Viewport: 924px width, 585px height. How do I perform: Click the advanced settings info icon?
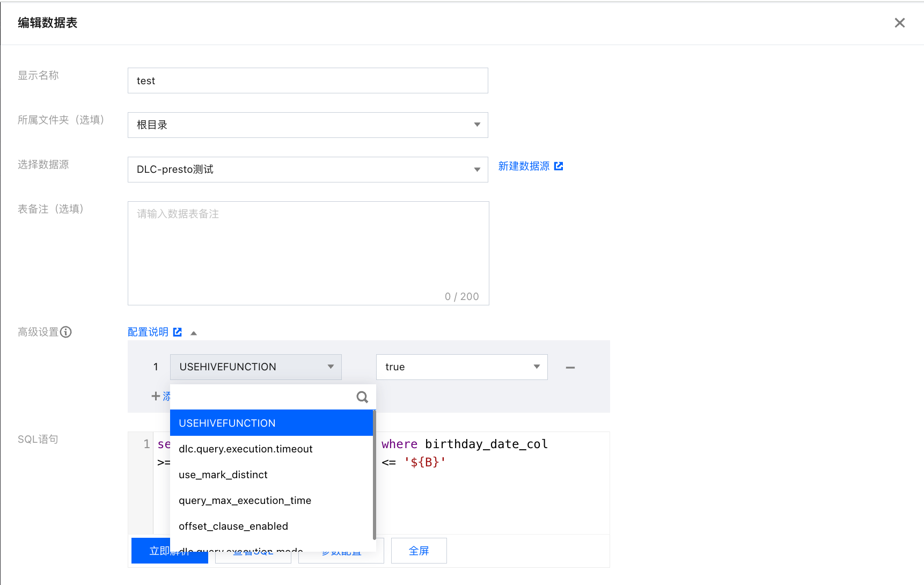point(66,332)
